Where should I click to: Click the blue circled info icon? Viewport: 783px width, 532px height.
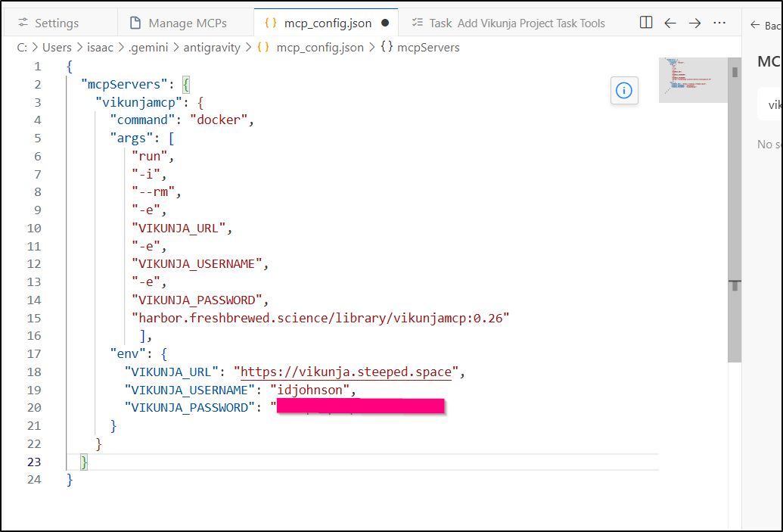coord(624,91)
